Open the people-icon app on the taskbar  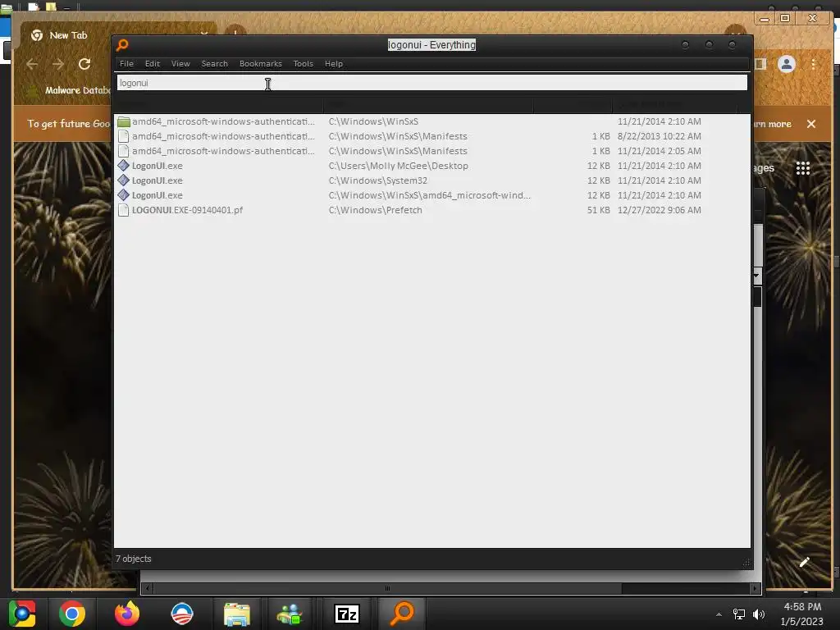(x=290, y=614)
